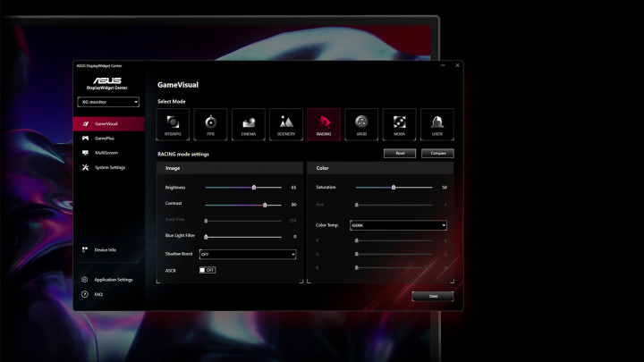Adjust the Brightness slider
The height and width of the screenshot is (362, 644).
coord(243,187)
